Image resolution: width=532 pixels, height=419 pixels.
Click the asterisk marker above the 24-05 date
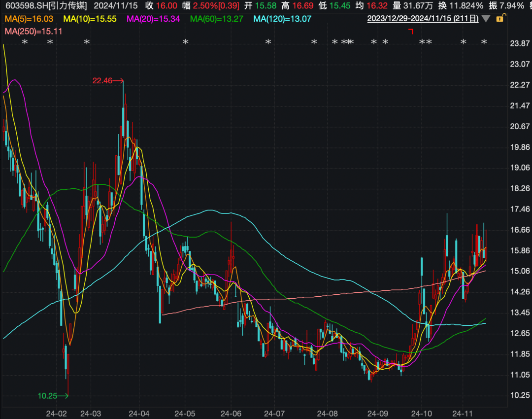186,42
